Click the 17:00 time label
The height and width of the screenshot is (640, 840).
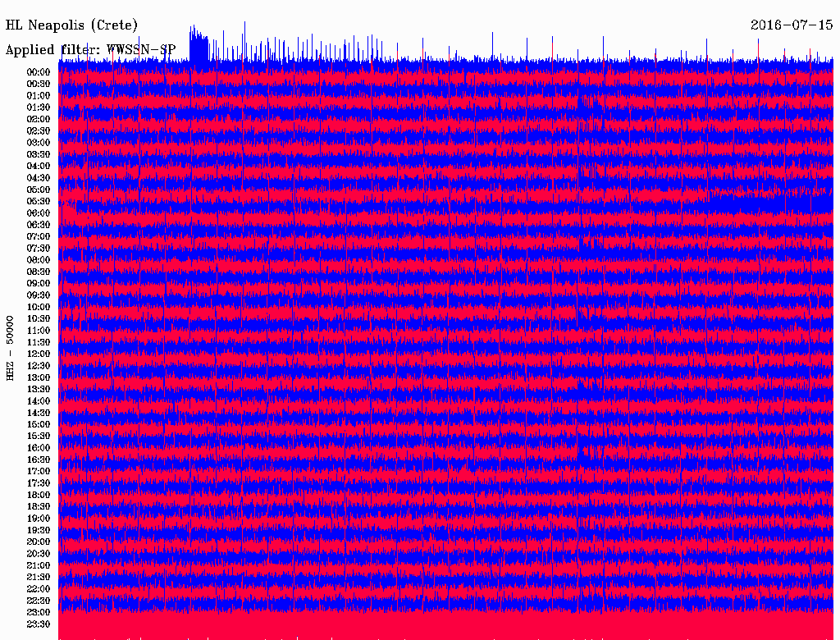click(39, 471)
